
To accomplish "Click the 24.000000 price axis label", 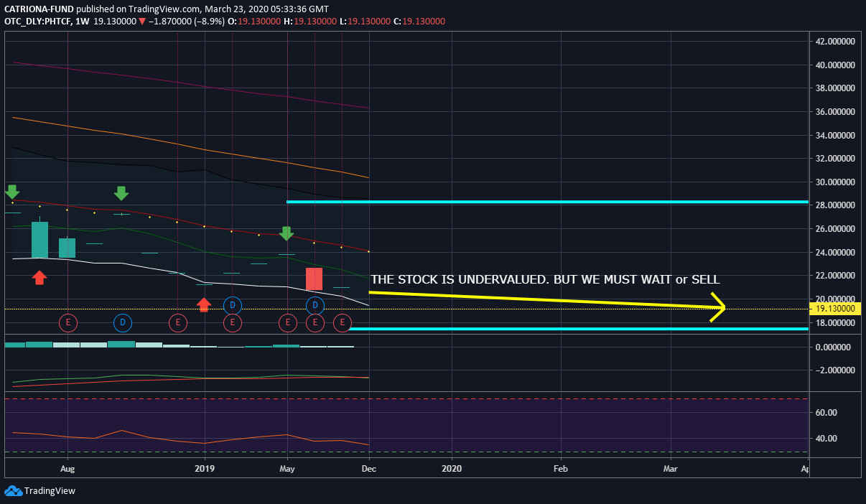I will 835,253.
